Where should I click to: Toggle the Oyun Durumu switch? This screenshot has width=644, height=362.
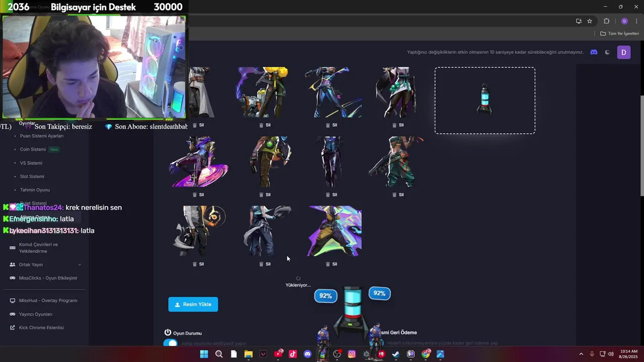click(171, 343)
